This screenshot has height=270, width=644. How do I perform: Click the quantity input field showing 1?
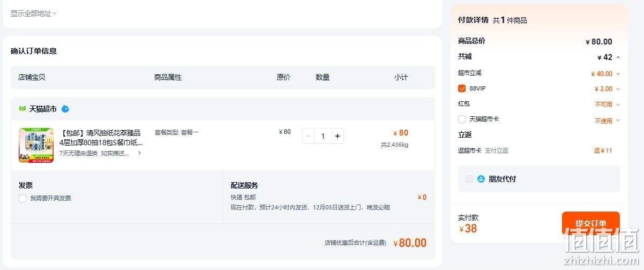(x=323, y=136)
